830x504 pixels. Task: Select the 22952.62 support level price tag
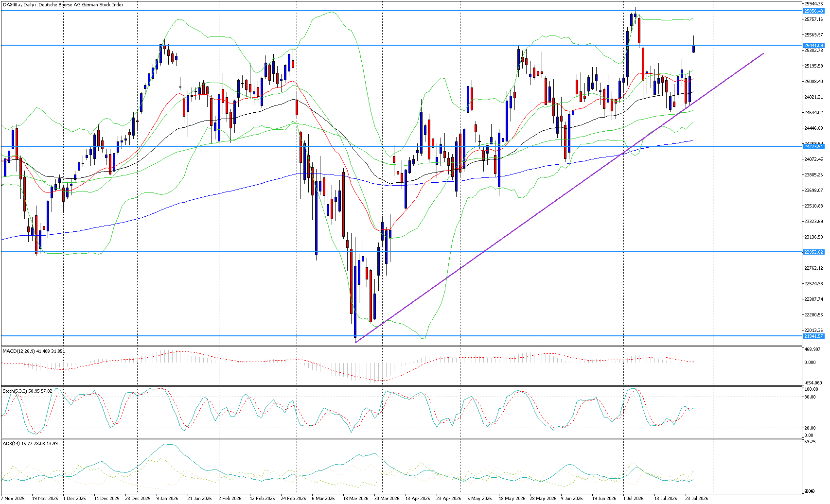pos(813,252)
